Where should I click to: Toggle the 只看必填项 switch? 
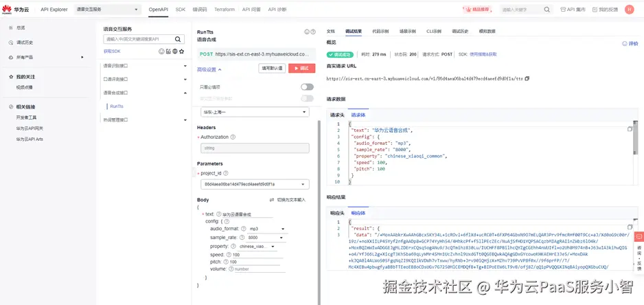tap(307, 87)
